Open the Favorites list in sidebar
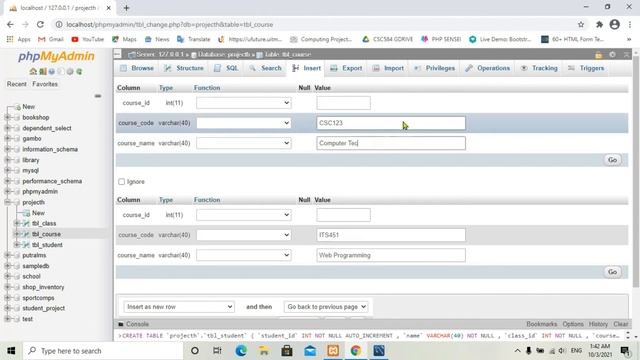The height and width of the screenshot is (360, 640). point(45,84)
